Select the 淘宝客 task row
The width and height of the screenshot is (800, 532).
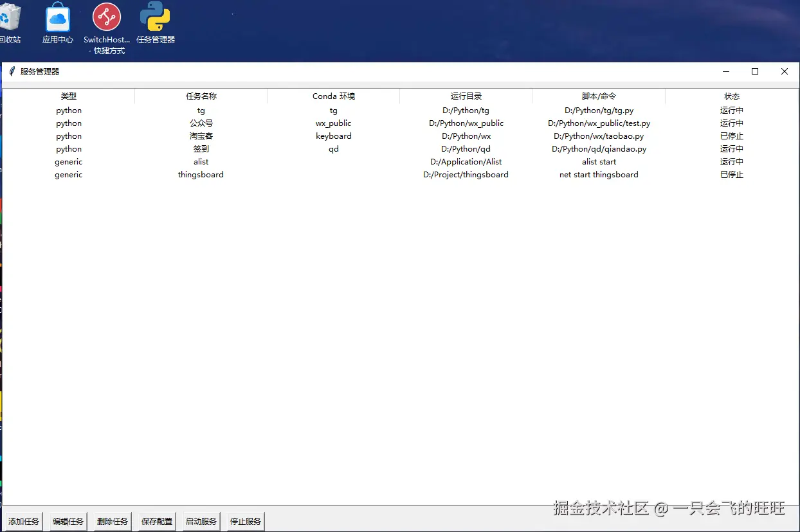tap(201, 136)
